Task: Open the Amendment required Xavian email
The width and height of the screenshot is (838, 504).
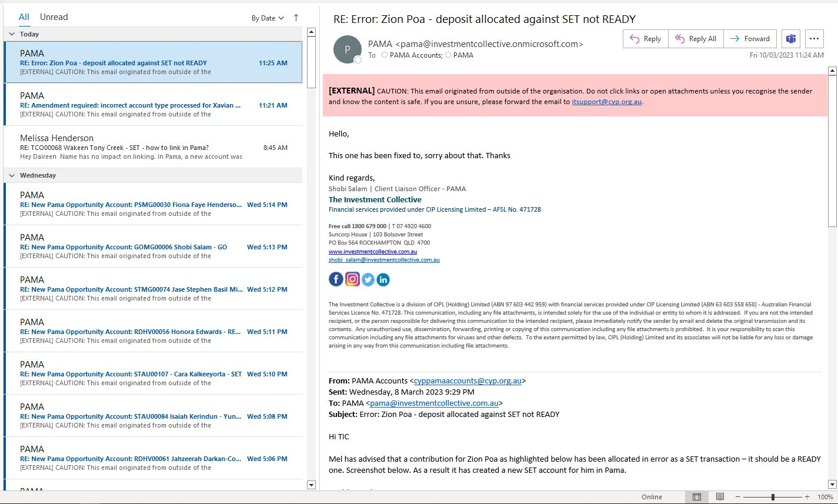Action: 153,105
